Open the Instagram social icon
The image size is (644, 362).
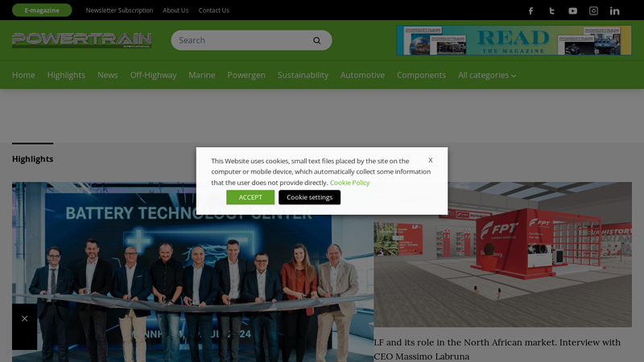[593, 10]
